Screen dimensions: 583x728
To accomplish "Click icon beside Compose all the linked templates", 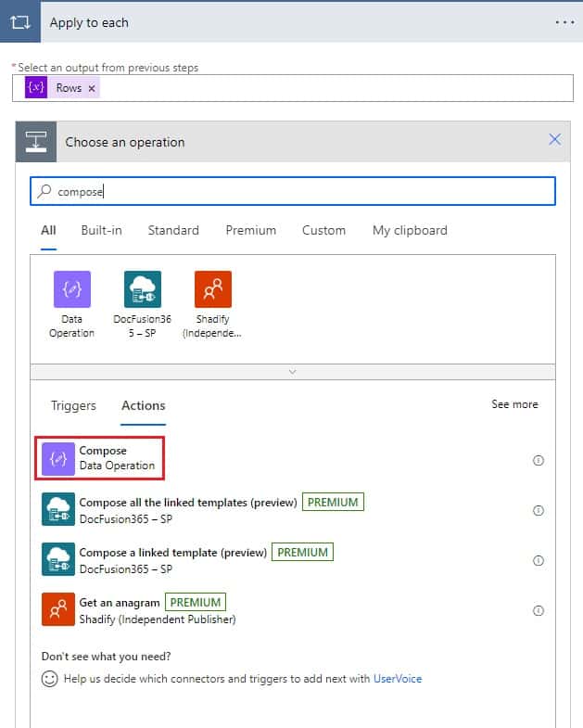I will click(x=58, y=509).
